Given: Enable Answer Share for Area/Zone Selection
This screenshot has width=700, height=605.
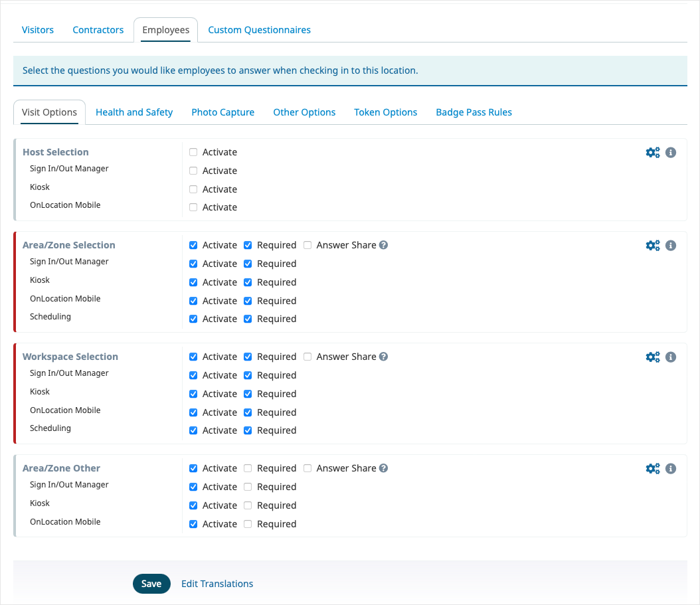Looking at the screenshot, I should pos(307,245).
